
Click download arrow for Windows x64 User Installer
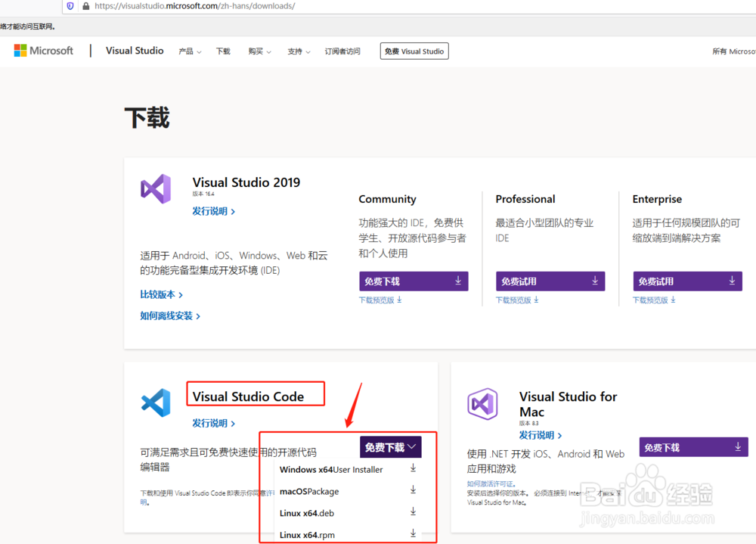[414, 468]
